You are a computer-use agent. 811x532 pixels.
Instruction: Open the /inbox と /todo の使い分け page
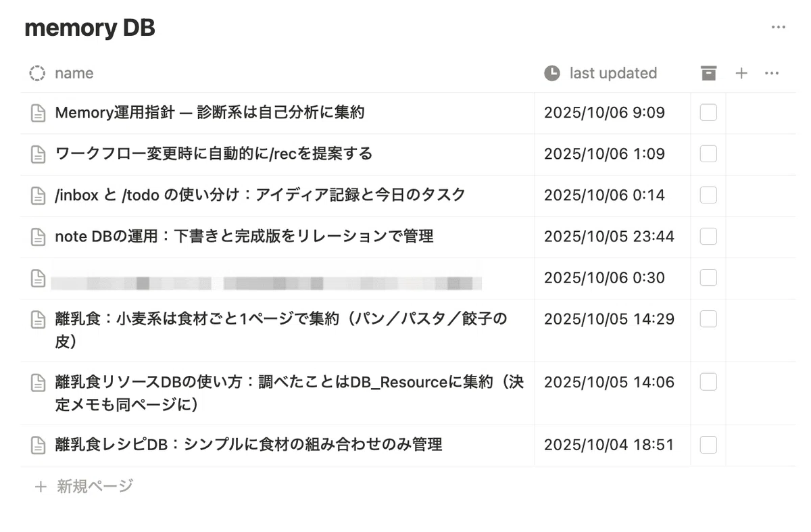260,195
